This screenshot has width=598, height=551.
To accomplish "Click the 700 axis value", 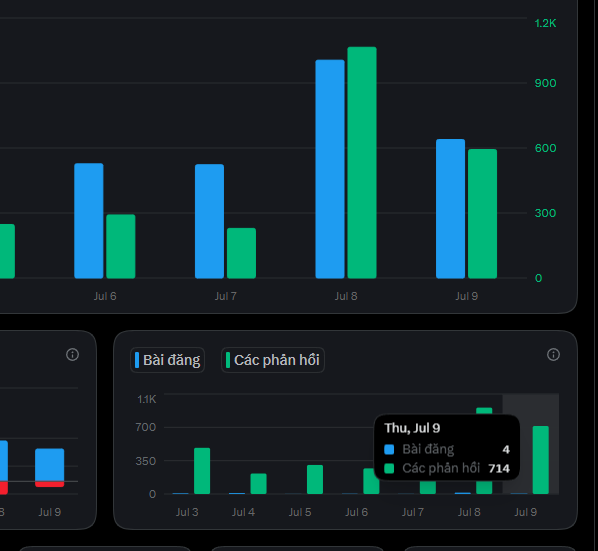I will pyautogui.click(x=146, y=427).
